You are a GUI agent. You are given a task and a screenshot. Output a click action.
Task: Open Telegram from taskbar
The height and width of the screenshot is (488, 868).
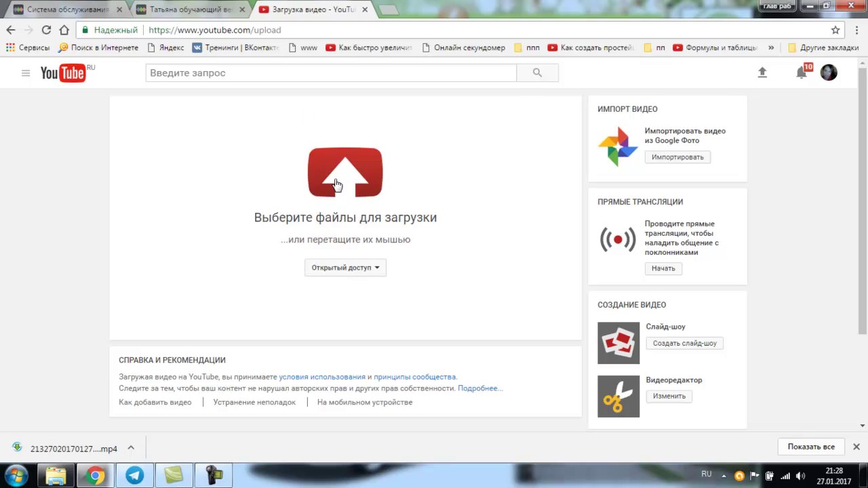[x=134, y=475]
